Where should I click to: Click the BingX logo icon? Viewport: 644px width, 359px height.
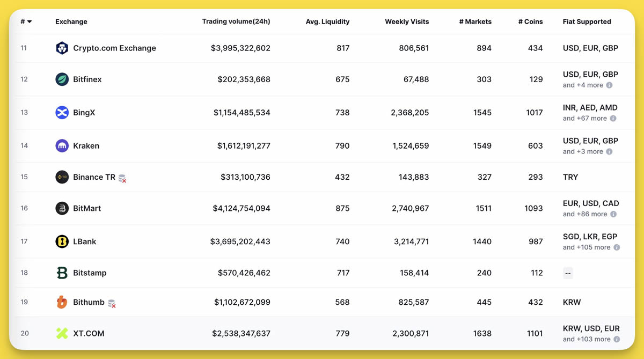coord(62,113)
